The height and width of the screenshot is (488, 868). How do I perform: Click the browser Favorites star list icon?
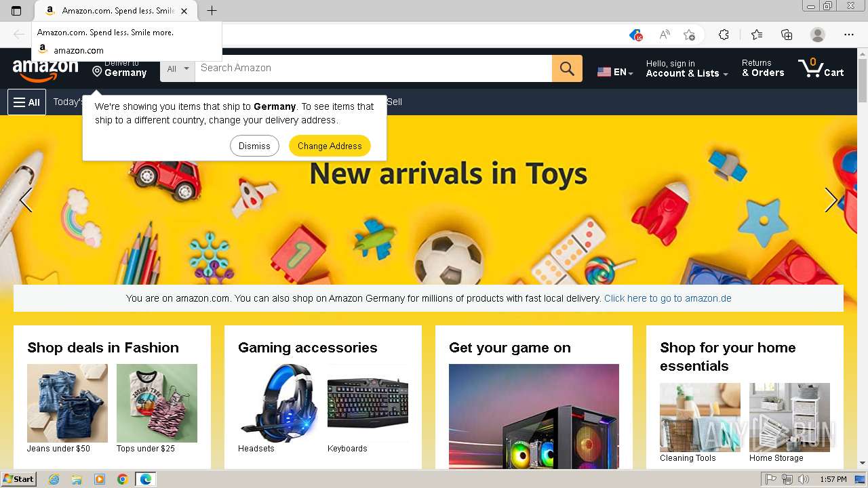coord(757,35)
